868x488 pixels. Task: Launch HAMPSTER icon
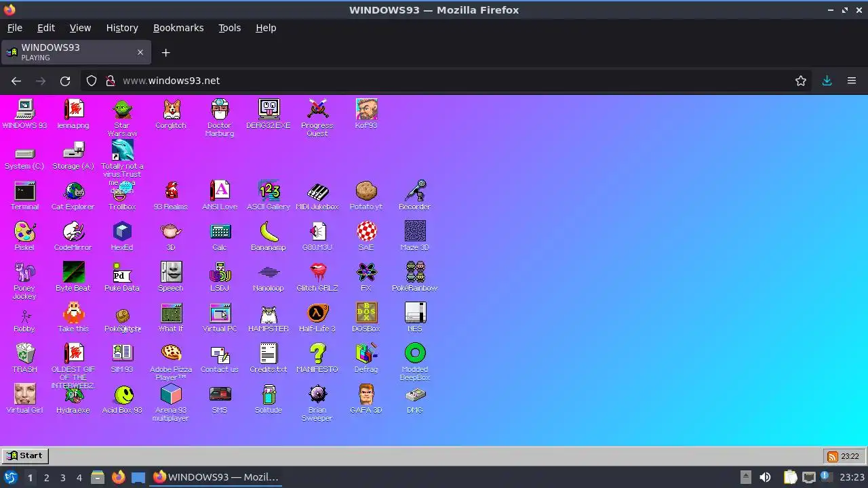pyautogui.click(x=269, y=317)
